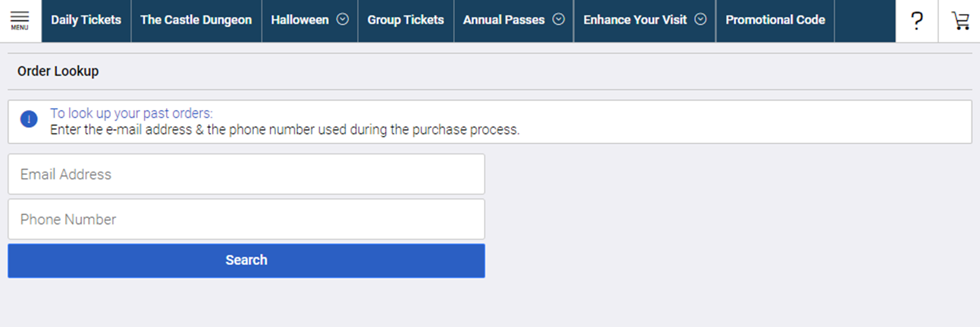This screenshot has width=980, height=327.
Task: Open help via the question mark icon
Action: (917, 21)
